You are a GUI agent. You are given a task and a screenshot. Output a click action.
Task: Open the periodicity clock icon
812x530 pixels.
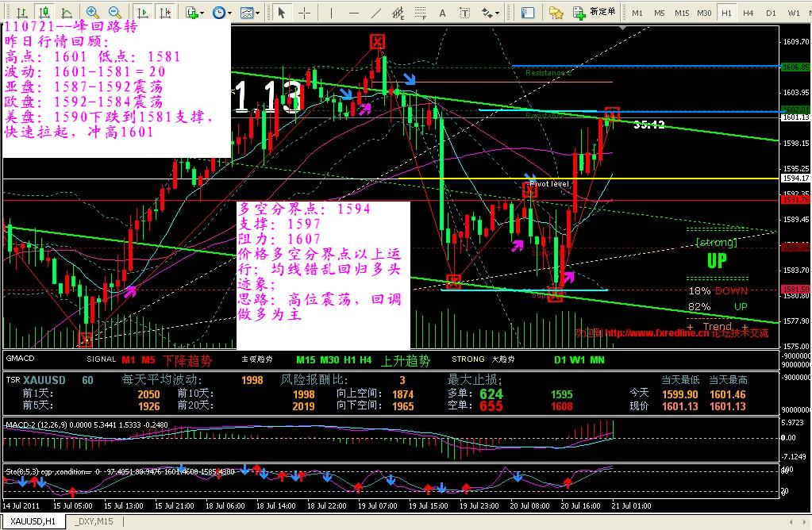(x=219, y=13)
